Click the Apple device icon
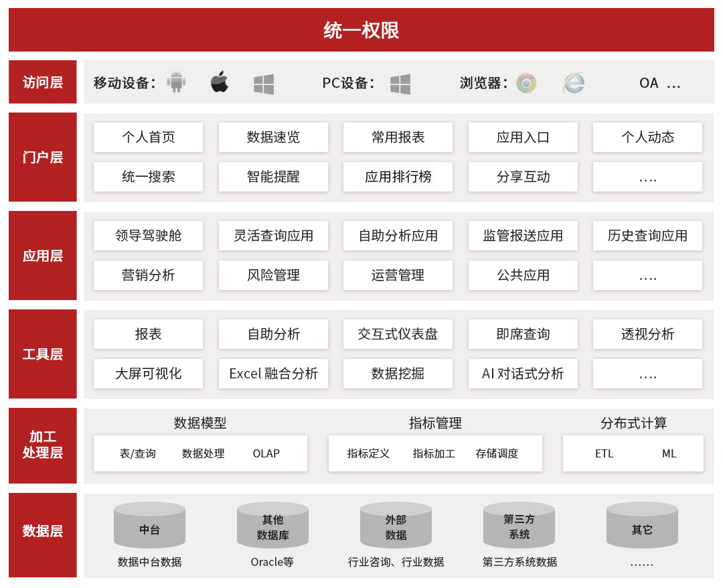The image size is (723, 588). coord(221,82)
